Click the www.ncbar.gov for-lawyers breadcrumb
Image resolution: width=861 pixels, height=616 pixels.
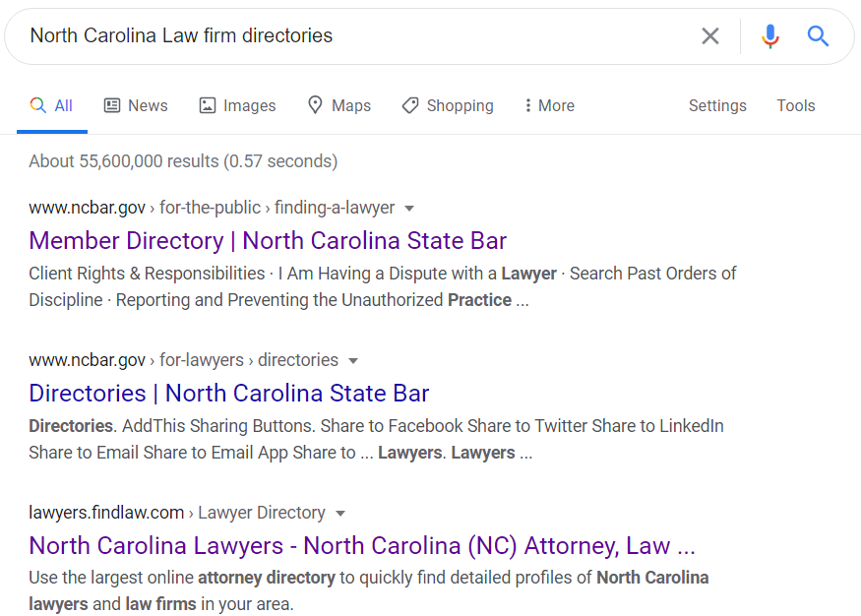coord(183,360)
